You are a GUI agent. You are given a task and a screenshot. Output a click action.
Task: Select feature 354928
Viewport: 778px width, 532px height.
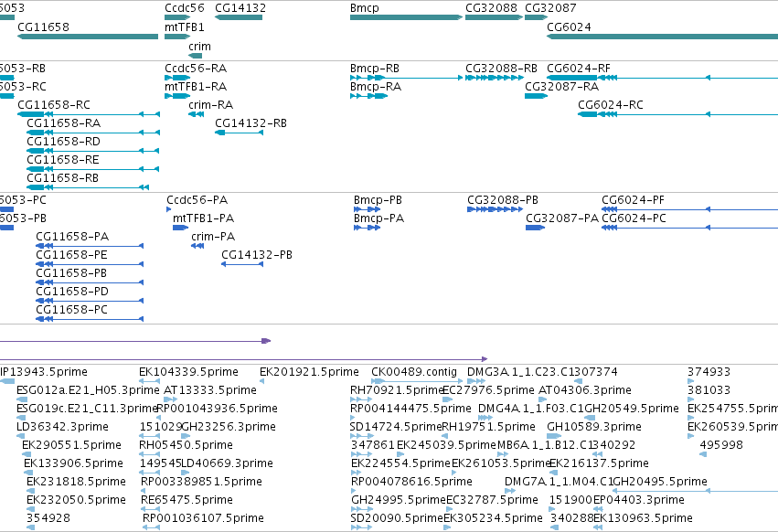(x=30, y=527)
